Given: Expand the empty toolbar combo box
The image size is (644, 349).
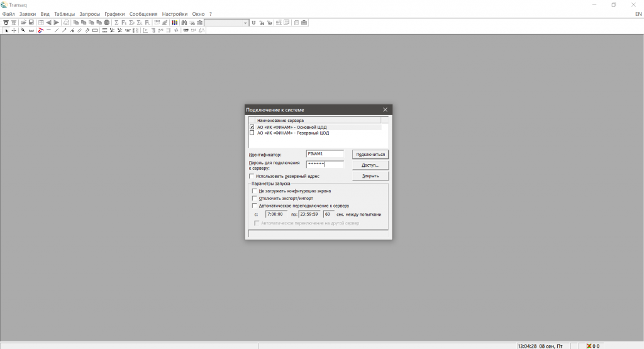Looking at the screenshot, I should (x=245, y=23).
